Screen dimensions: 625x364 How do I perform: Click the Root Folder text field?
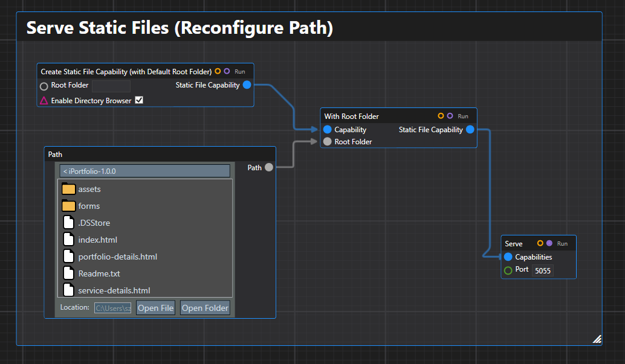pos(111,86)
